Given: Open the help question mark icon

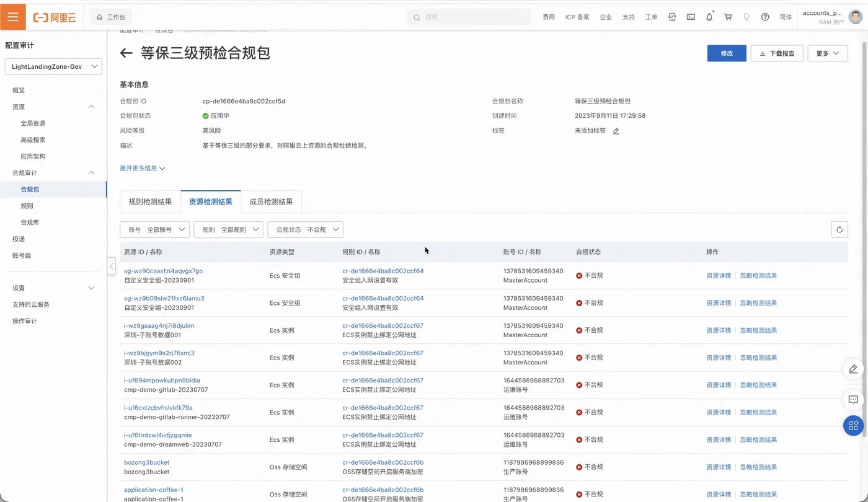Looking at the screenshot, I should [x=765, y=17].
